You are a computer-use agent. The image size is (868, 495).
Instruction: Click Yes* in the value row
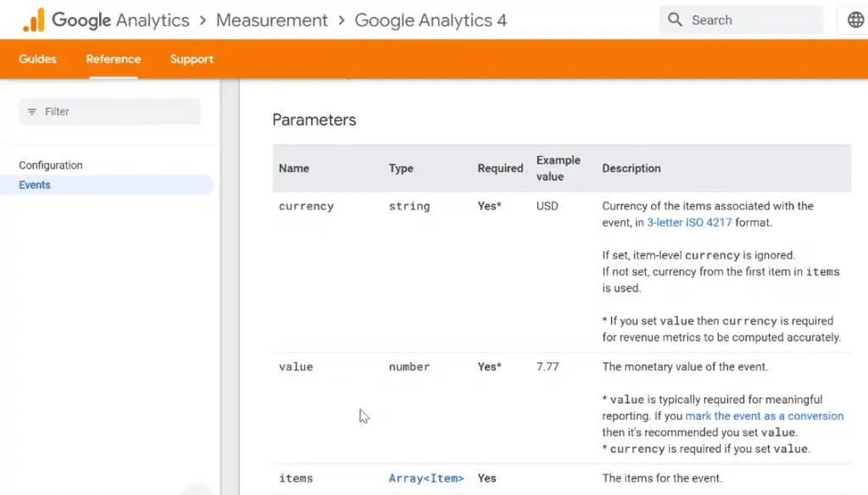(489, 366)
